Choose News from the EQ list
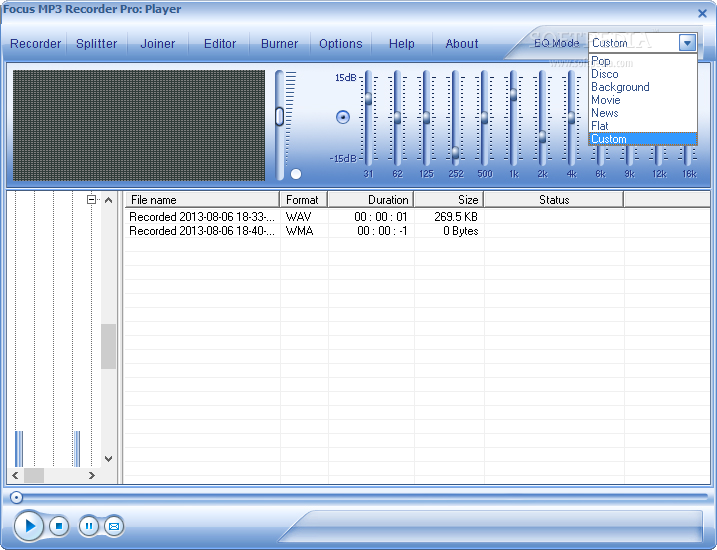 coord(642,113)
